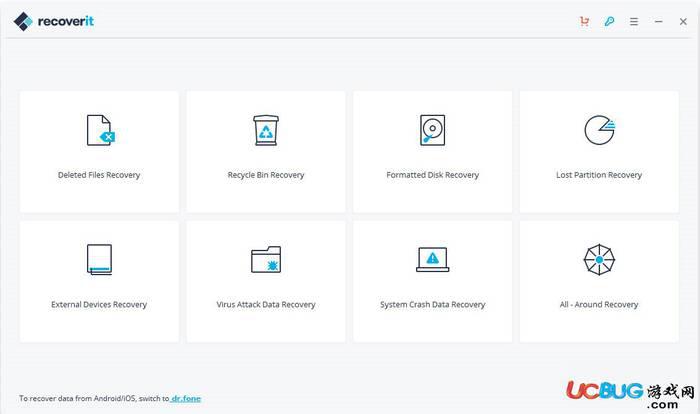Viewport: 700px width, 414px height.
Task: Click the key registration icon
Action: click(609, 21)
